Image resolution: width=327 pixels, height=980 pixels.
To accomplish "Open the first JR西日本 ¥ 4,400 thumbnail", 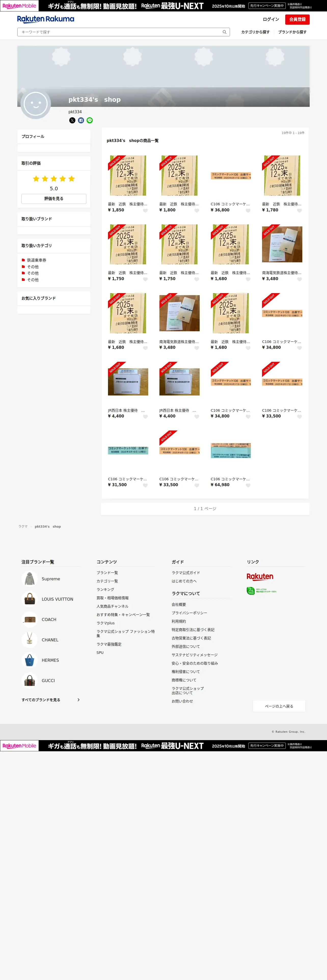I will click(x=128, y=382).
